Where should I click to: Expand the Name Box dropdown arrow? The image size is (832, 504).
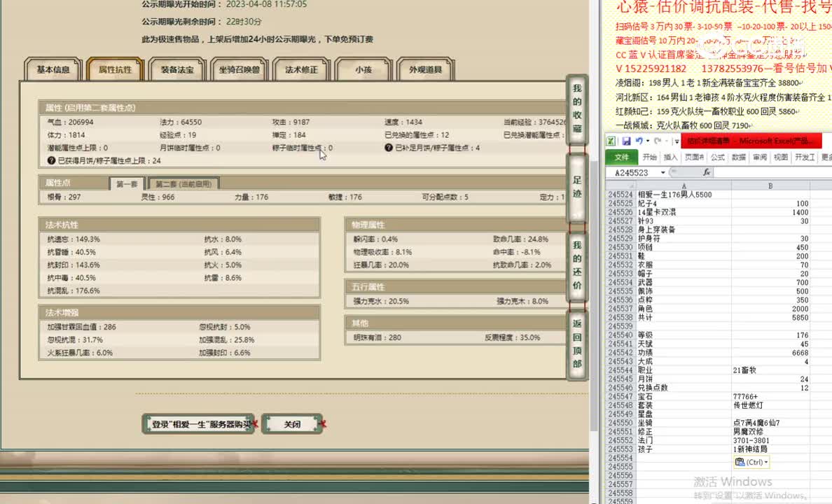click(663, 172)
